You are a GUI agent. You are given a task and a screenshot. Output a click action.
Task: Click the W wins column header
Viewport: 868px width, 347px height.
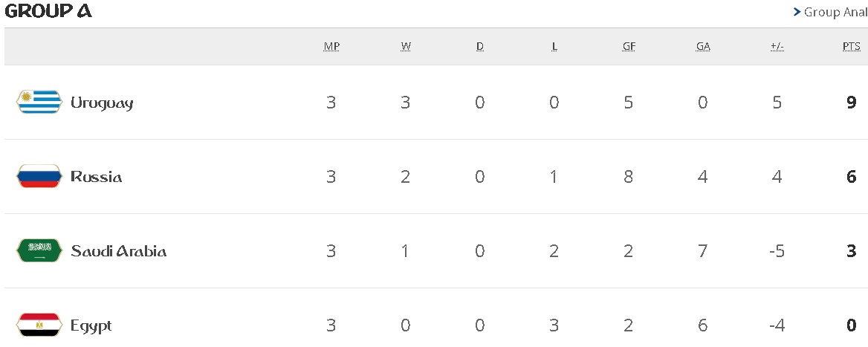tap(406, 47)
